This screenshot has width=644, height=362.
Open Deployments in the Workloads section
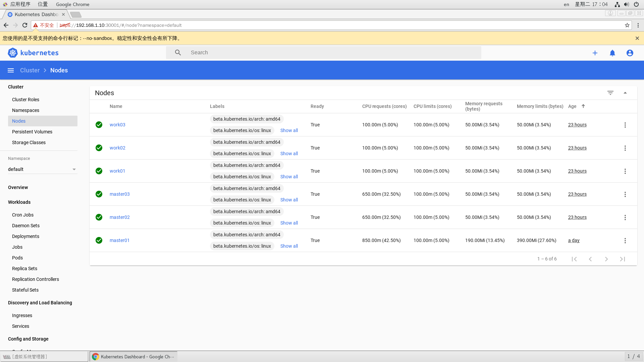[x=25, y=236]
